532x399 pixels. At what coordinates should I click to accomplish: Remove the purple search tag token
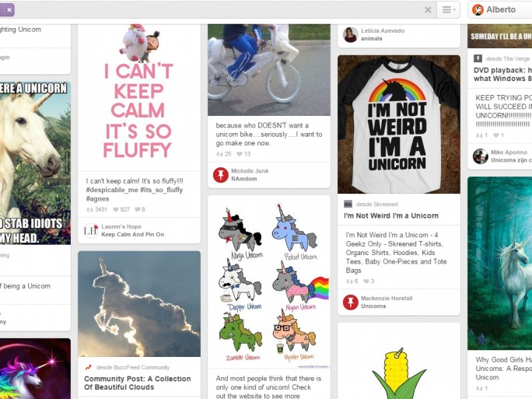coord(7,10)
